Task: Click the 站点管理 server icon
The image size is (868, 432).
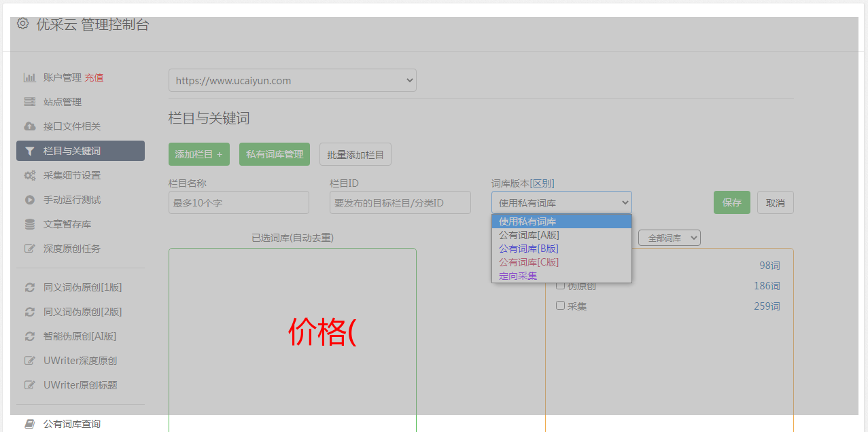Action: click(x=30, y=102)
